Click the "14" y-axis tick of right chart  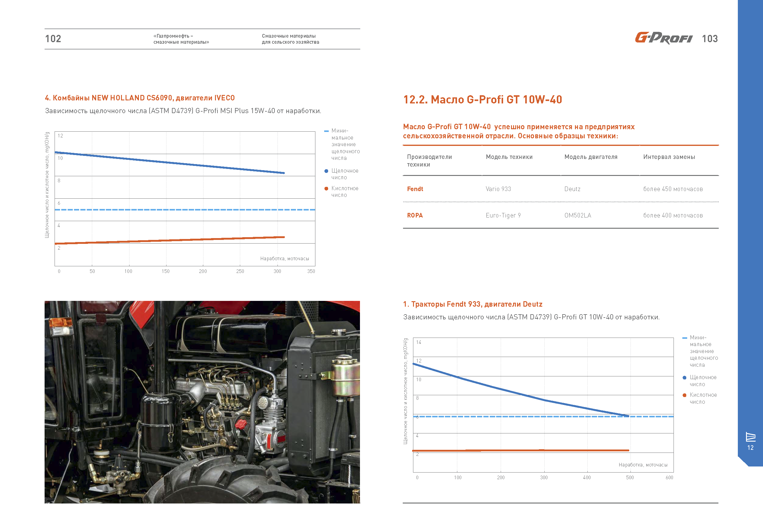(x=419, y=342)
